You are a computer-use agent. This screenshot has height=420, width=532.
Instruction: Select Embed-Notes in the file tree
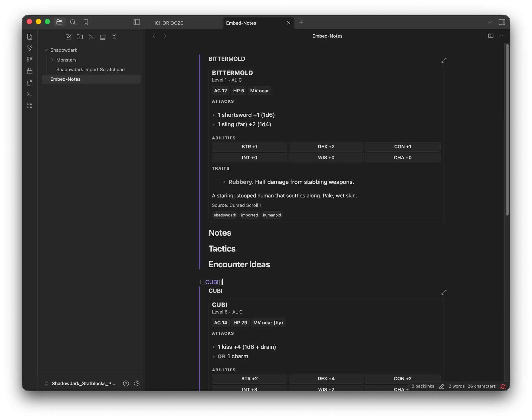tap(91, 79)
